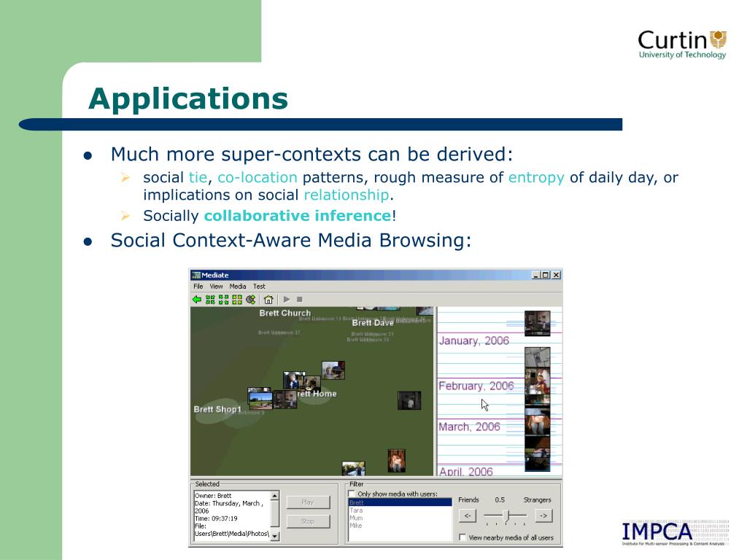Click 'February, 2006' timeline label
747x560 pixels.
[x=476, y=386]
